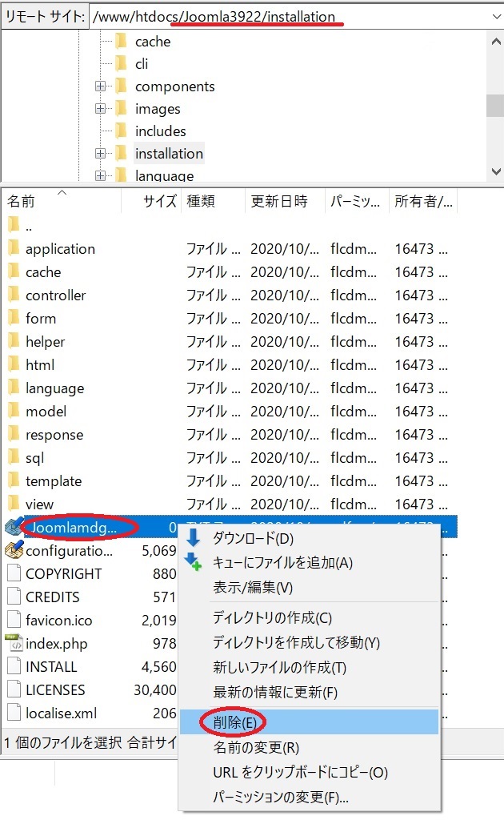This screenshot has height=832, width=504.
Task: Click the sql folder icon
Action: [x=14, y=457]
